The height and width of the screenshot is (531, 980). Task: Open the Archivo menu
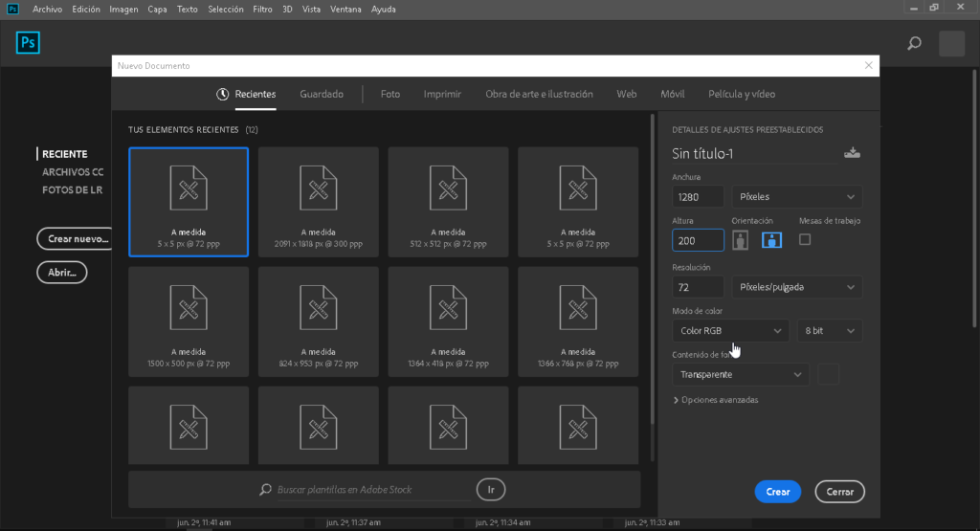point(47,10)
